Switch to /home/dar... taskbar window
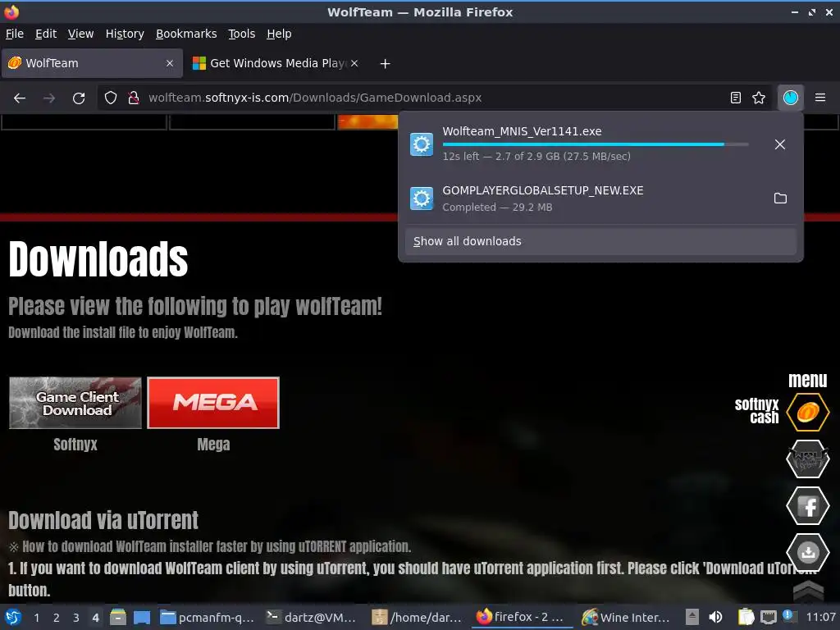The image size is (840, 630). 418,617
